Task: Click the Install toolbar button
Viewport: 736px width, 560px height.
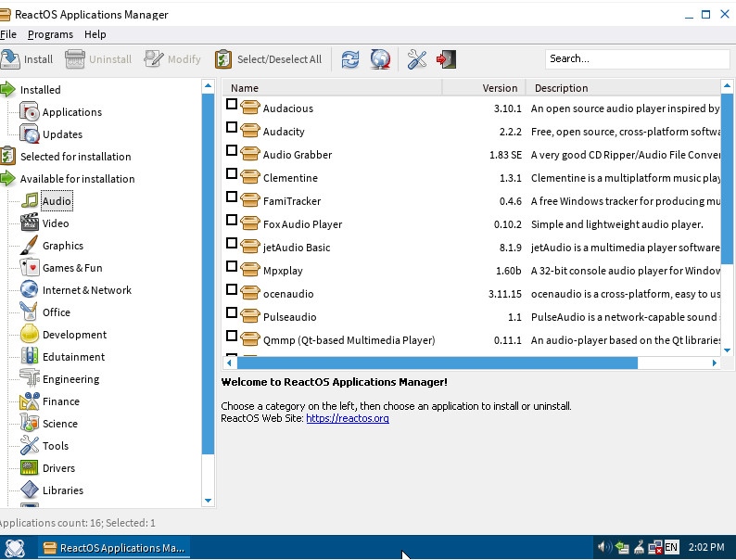Action: tap(27, 59)
